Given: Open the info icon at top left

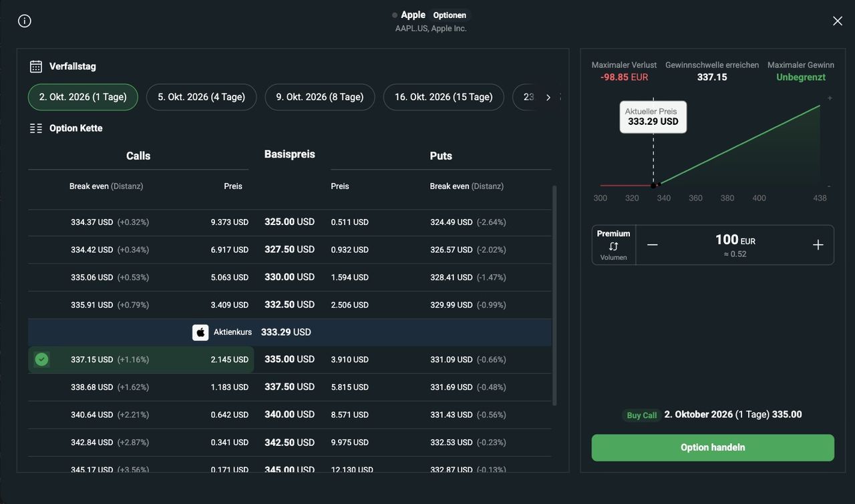Looking at the screenshot, I should (25, 21).
